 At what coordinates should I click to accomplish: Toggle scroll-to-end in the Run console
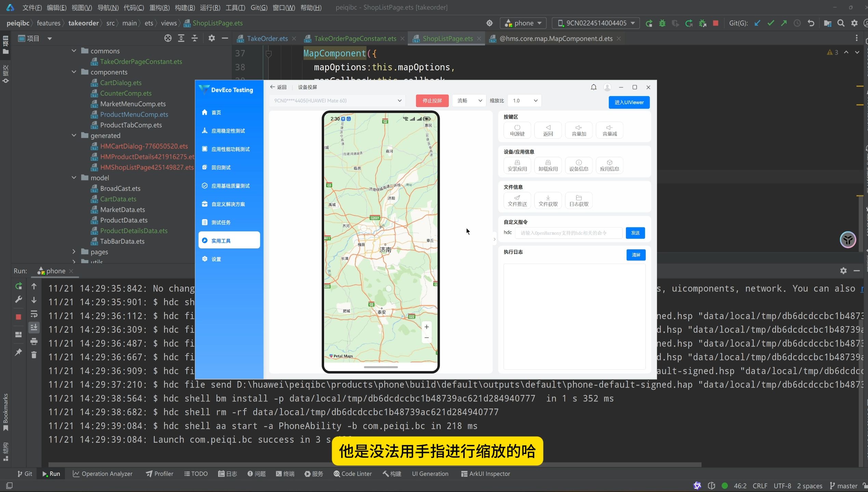(34, 327)
